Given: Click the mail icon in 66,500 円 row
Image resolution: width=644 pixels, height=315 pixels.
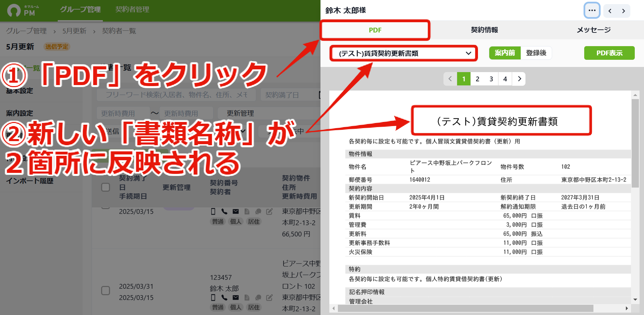Looking at the screenshot, I should [236, 211].
